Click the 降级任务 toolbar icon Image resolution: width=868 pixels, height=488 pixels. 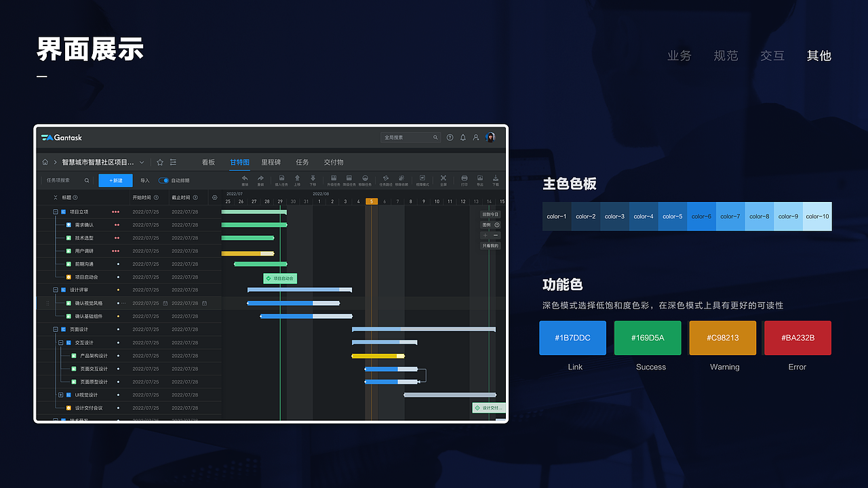pos(349,178)
